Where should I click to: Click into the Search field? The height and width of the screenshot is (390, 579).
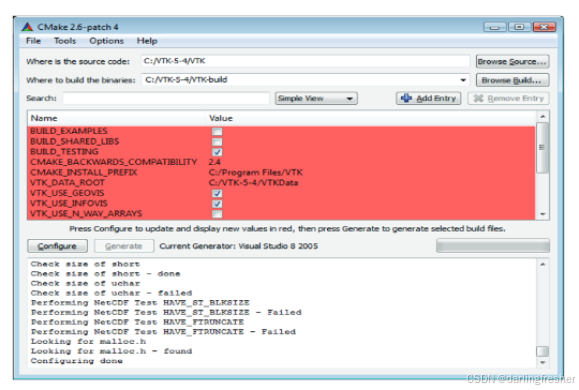pos(166,98)
